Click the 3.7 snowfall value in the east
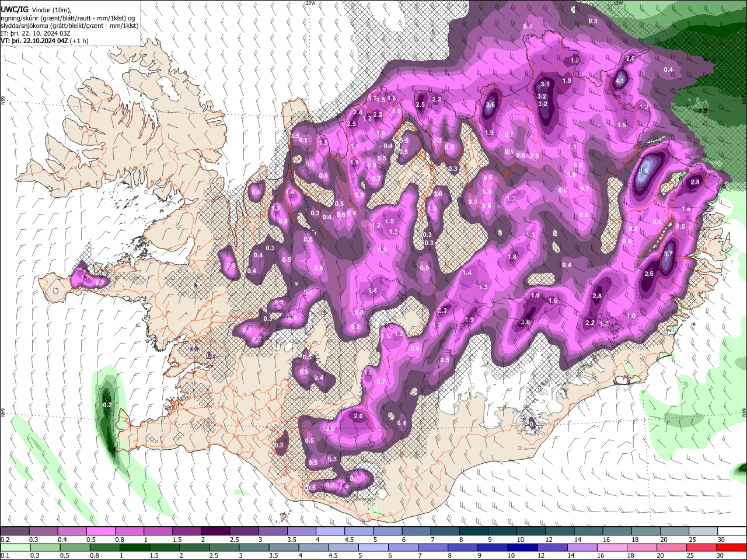Image resolution: width=747 pixels, height=560 pixels. click(669, 254)
